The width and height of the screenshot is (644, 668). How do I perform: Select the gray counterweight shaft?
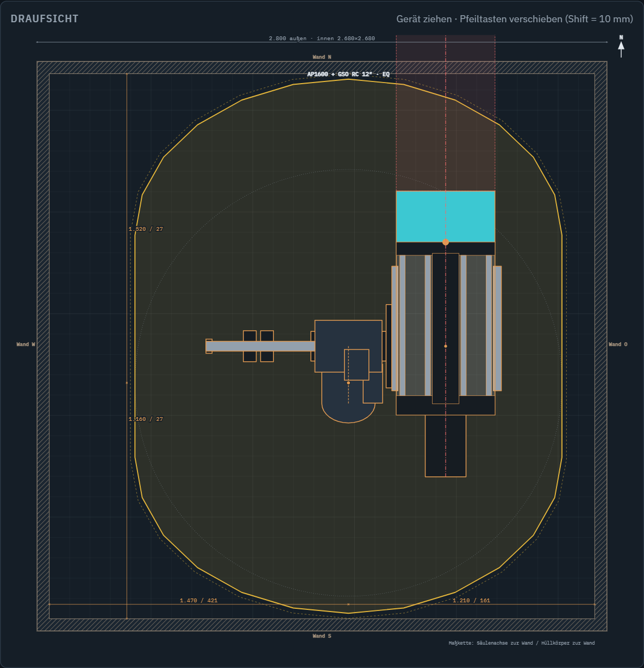click(260, 346)
